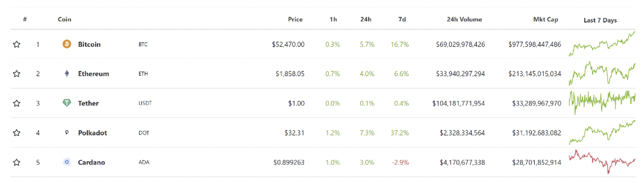
Task: Click the Ethereum diamond logo icon
Action: click(67, 74)
